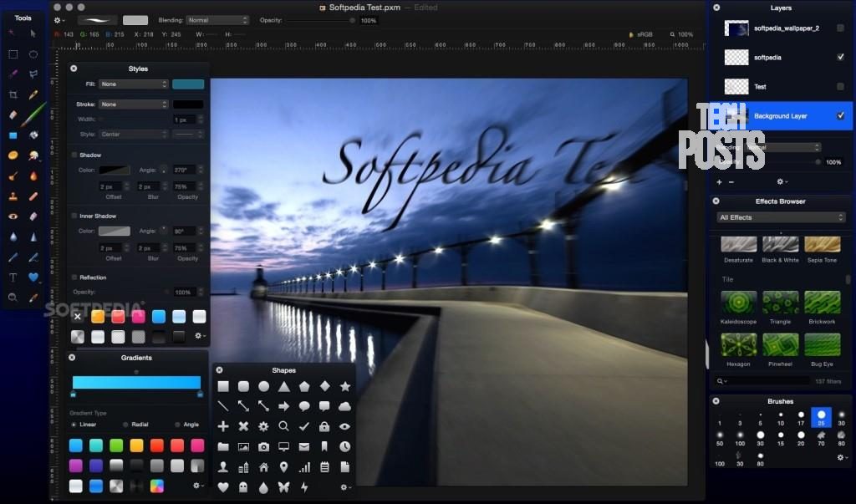Open the Layers panel gear menu

click(782, 181)
